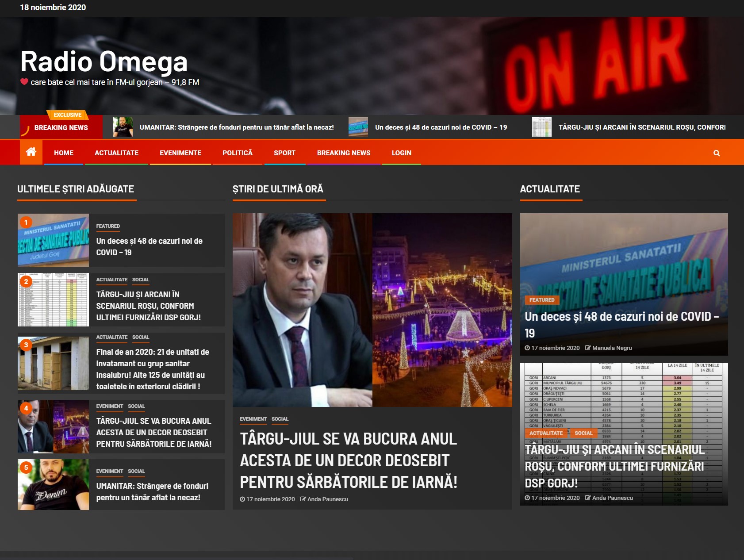Open ACTUALITATE menu item
This screenshot has width=744, height=560.
116,153
